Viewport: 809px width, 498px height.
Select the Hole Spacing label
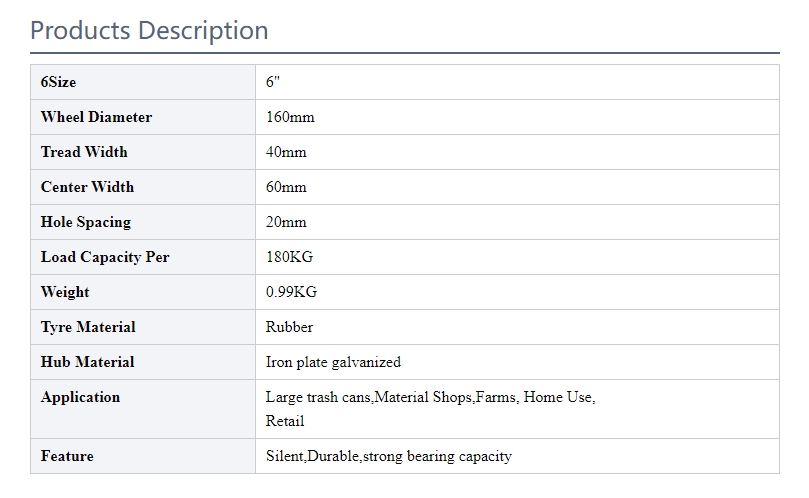(86, 222)
